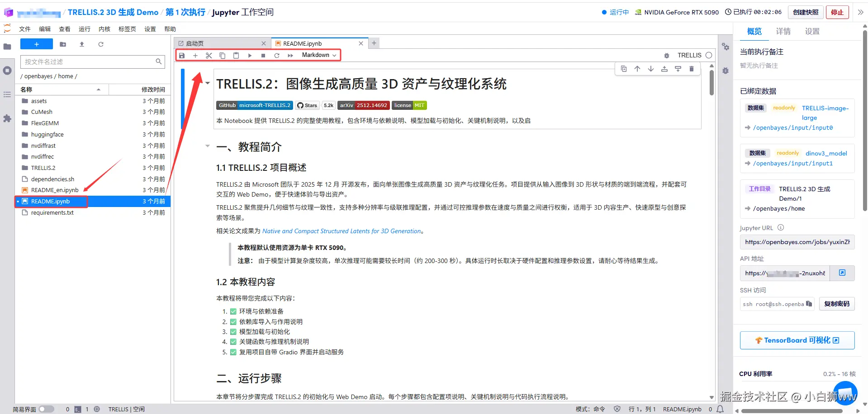Insert a cell below via cell toolbar
The height and width of the screenshot is (414, 868).
click(x=678, y=69)
